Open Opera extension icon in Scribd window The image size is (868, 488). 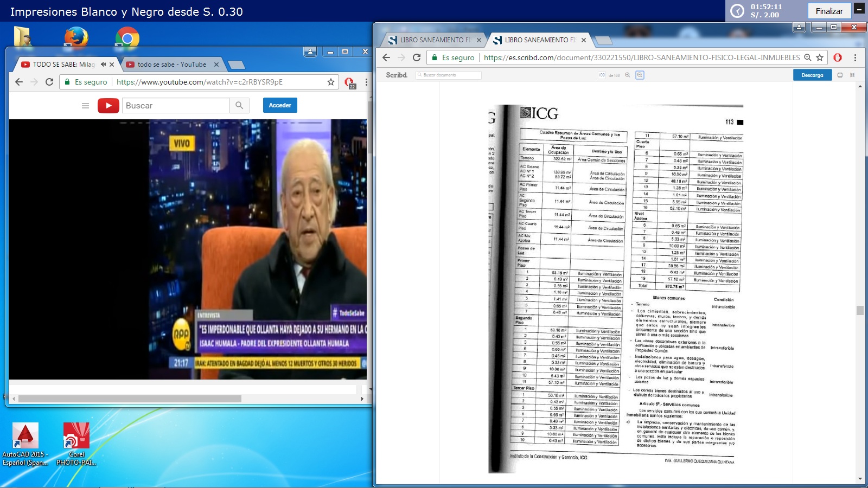click(838, 57)
